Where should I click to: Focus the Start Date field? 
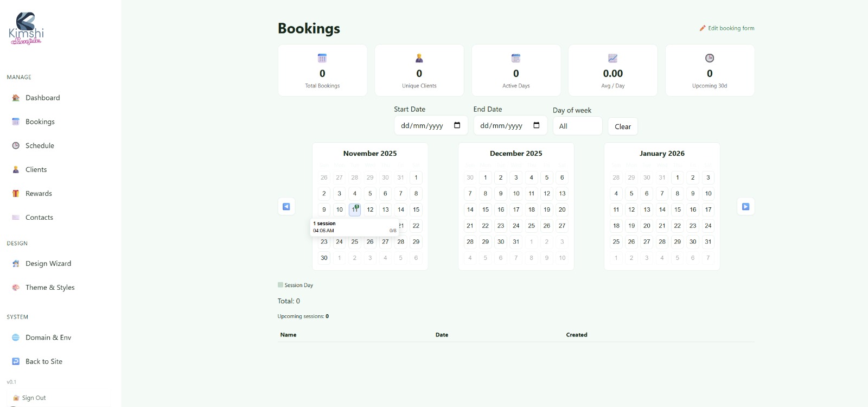tap(431, 125)
